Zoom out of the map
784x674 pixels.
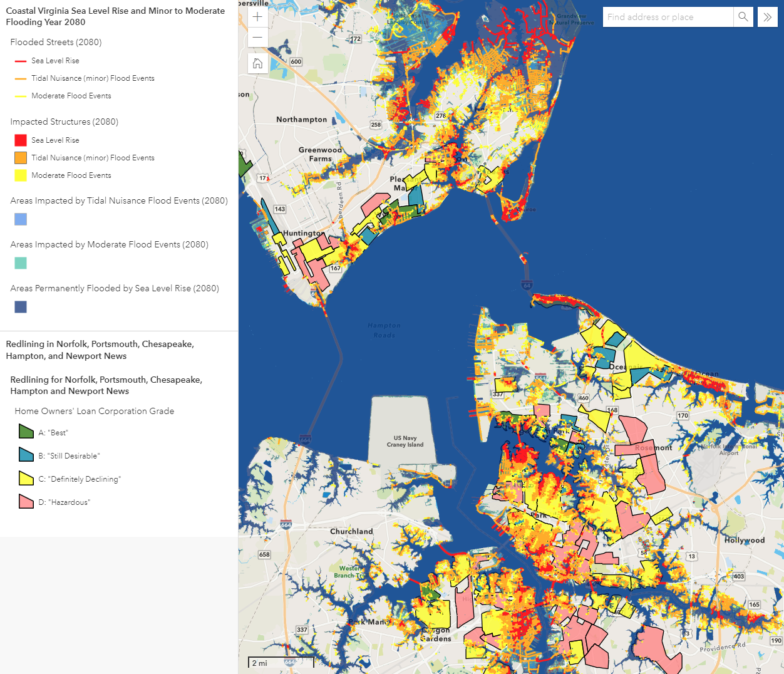257,38
